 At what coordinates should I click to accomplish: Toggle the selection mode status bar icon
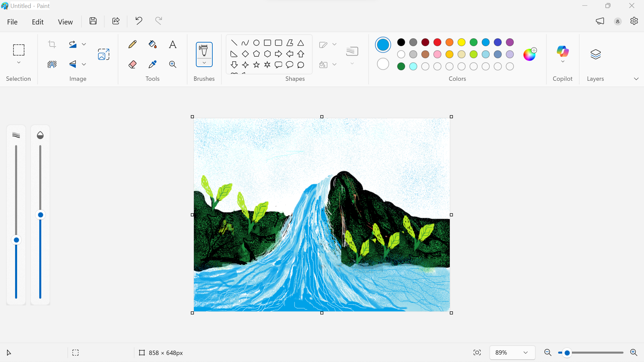(75, 353)
